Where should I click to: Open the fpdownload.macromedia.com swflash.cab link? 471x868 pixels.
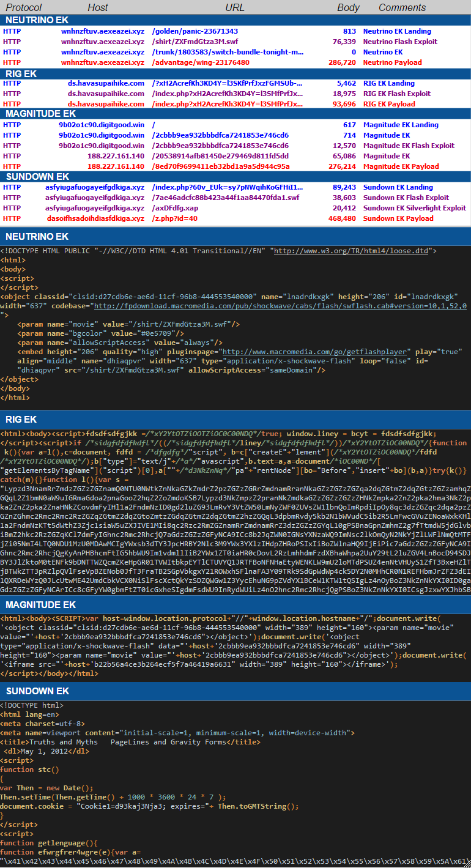[280, 306]
